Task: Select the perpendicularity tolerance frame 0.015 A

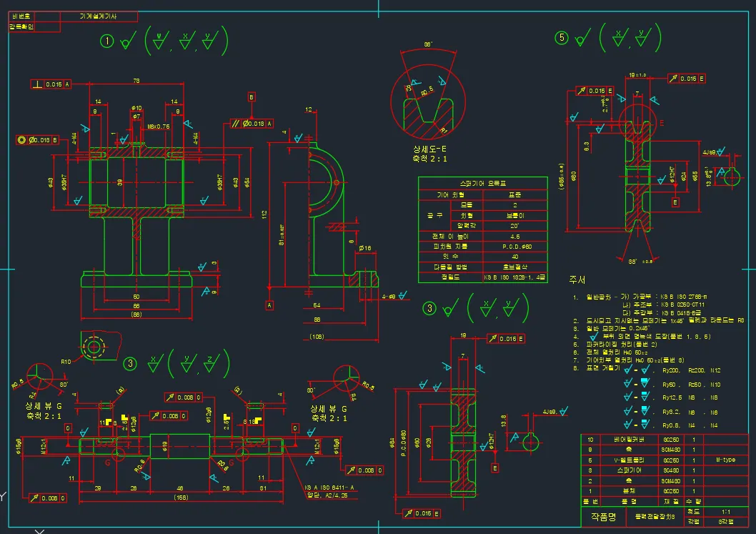Action: (51, 84)
